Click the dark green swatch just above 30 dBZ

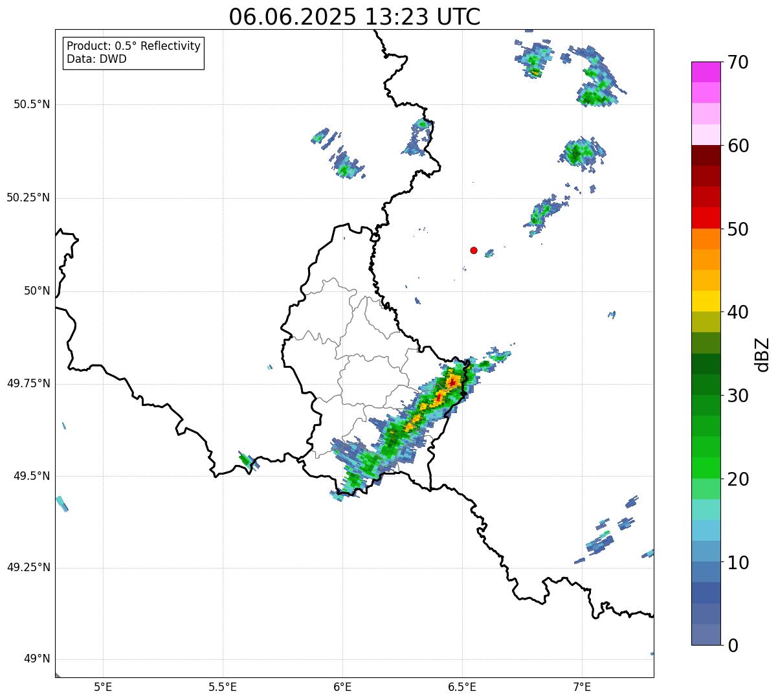(706, 385)
